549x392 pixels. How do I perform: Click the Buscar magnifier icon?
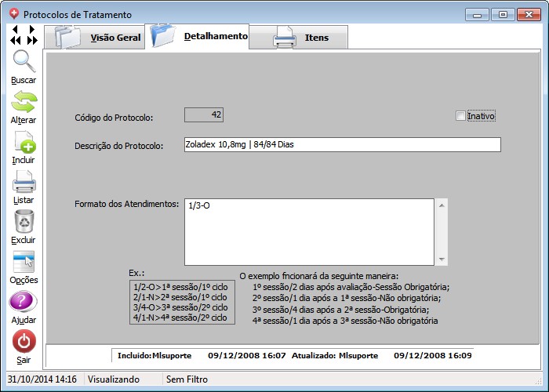click(x=24, y=62)
